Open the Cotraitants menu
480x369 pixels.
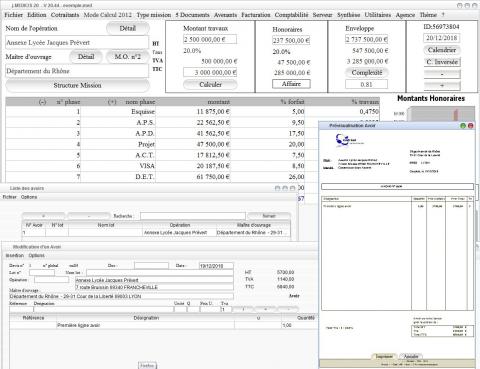65,15
